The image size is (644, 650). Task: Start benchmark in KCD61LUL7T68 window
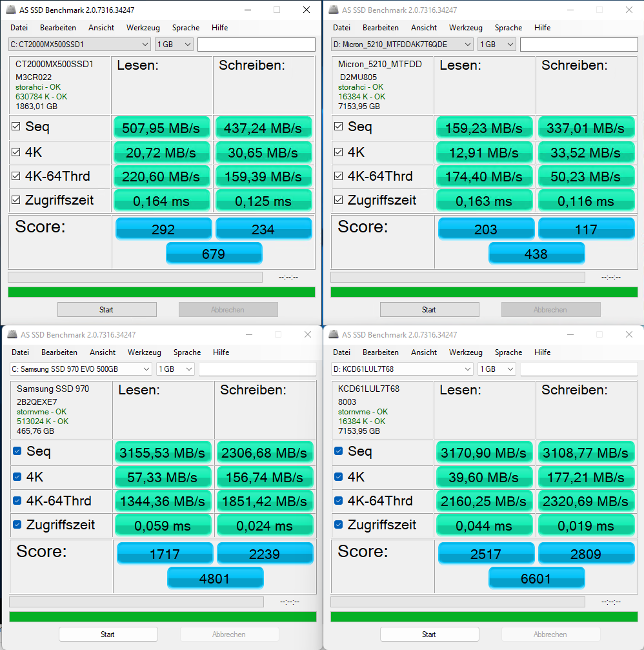(429, 635)
